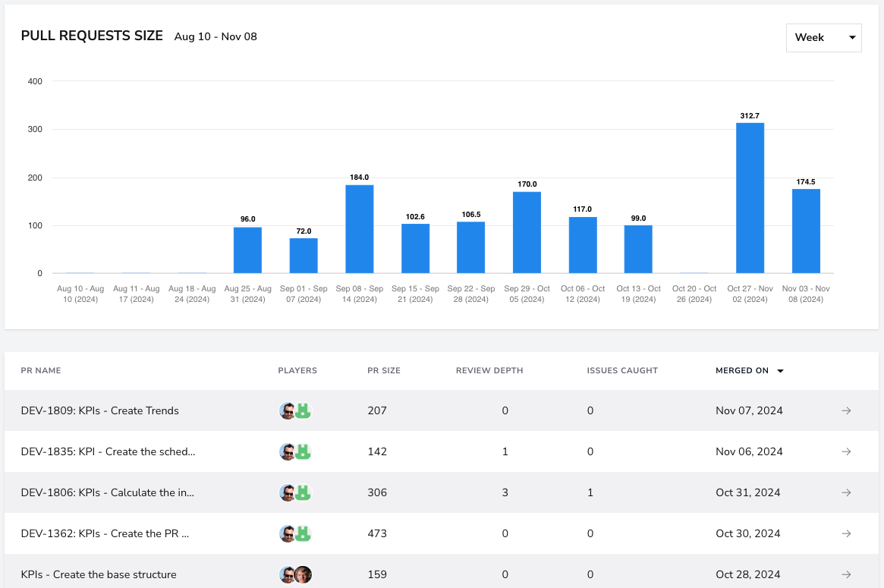Open details arrow for DEV-1806 row

(x=846, y=492)
